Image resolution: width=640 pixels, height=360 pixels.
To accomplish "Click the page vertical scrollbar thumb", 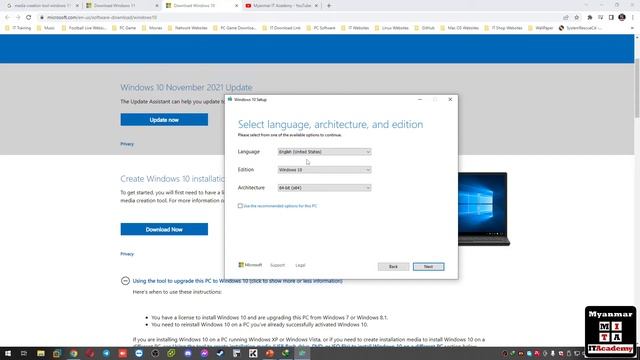I will pos(637,88).
